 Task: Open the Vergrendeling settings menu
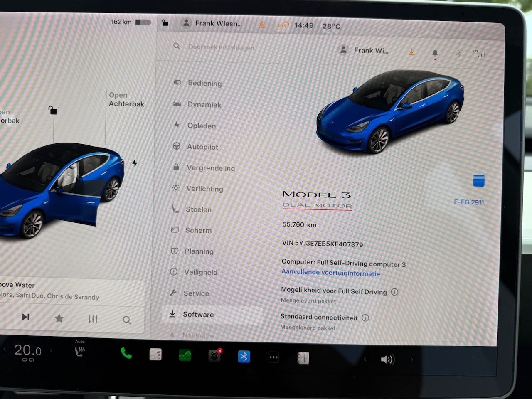(x=204, y=167)
